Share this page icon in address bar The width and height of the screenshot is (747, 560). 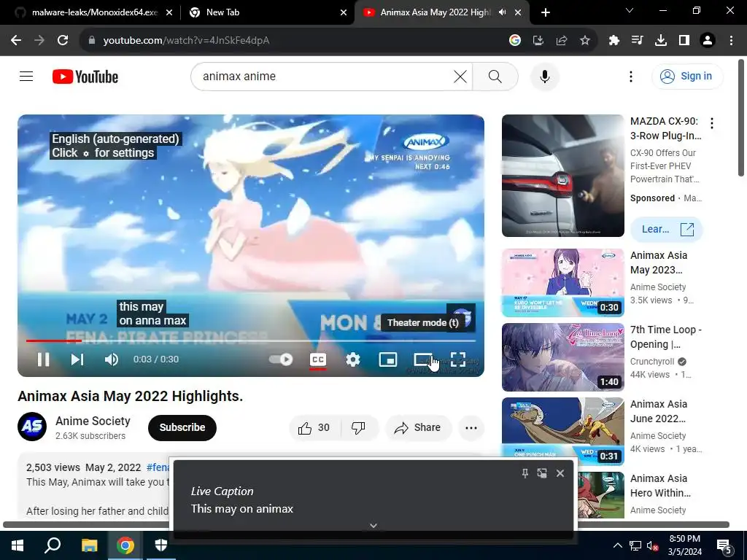pyautogui.click(x=562, y=41)
